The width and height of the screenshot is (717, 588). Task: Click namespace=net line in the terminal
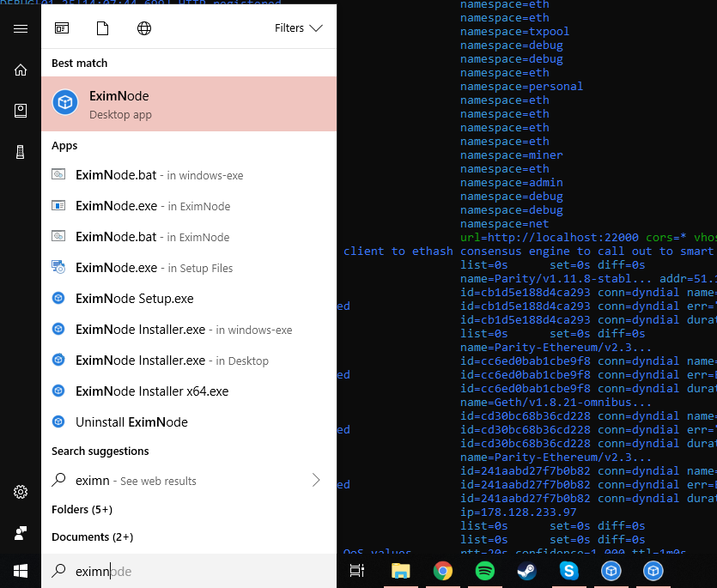click(x=504, y=223)
